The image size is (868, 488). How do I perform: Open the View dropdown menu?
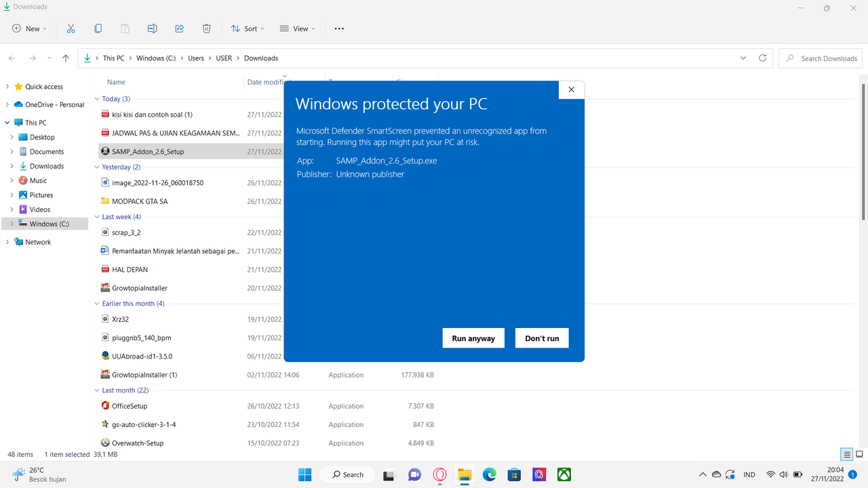pos(297,28)
